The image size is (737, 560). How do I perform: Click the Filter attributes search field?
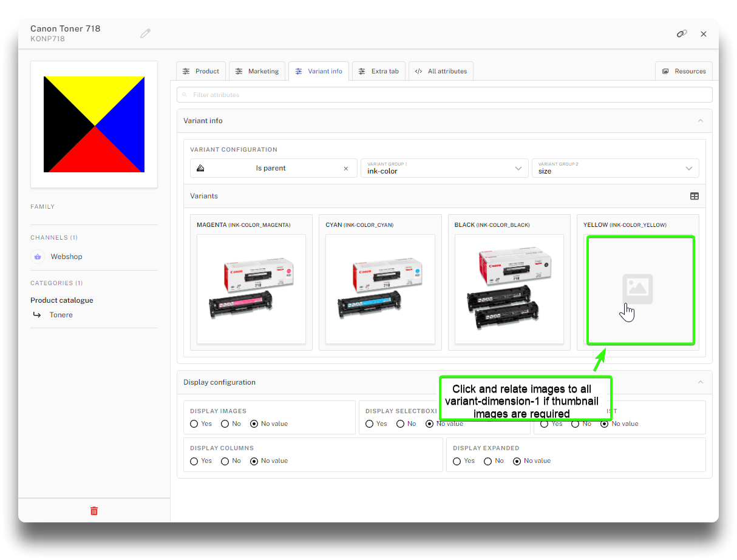click(444, 95)
